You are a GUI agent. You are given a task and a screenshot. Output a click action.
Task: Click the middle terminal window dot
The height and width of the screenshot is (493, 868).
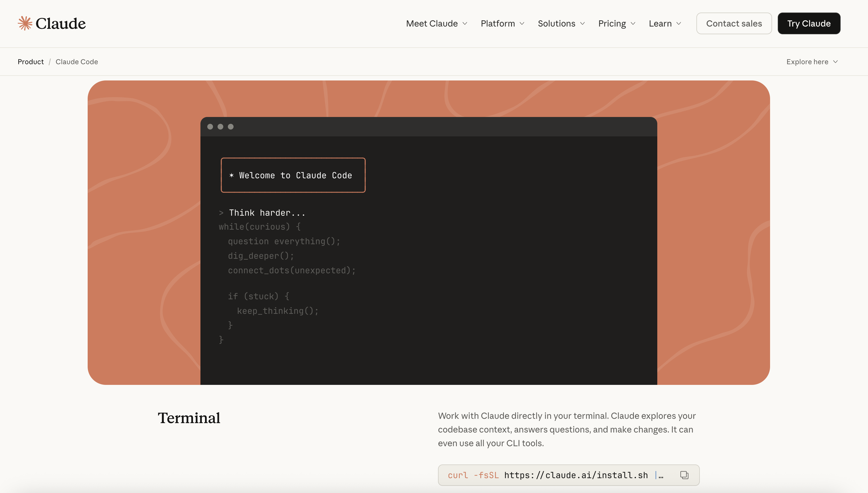tap(220, 127)
